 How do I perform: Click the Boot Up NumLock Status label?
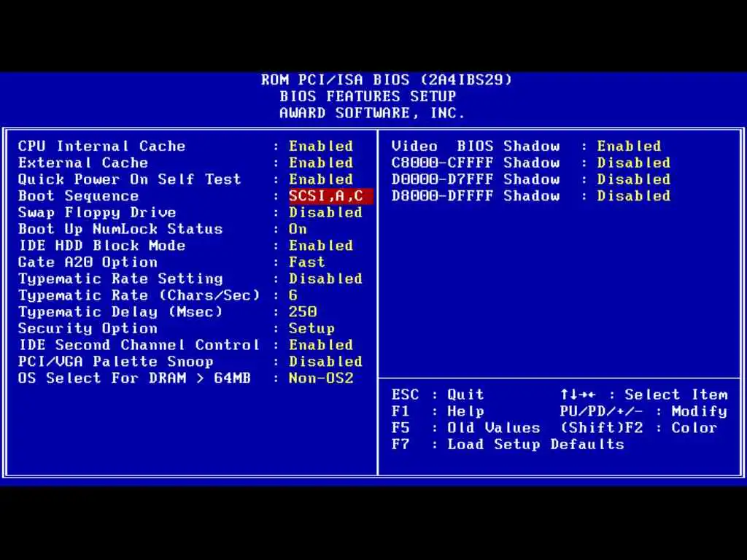tap(120, 229)
